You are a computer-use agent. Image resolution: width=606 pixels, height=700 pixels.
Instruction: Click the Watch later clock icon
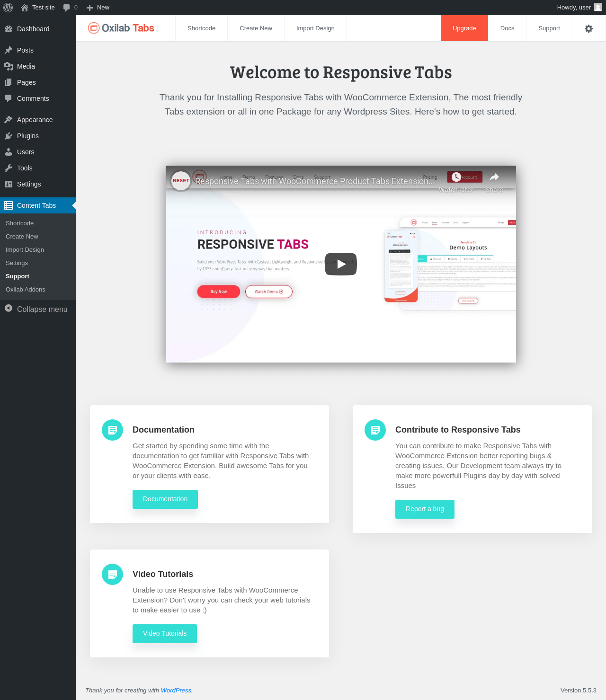coord(456,177)
